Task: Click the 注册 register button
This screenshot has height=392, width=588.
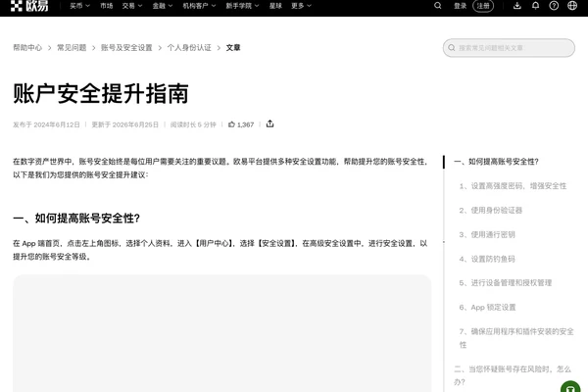Action: [483, 6]
